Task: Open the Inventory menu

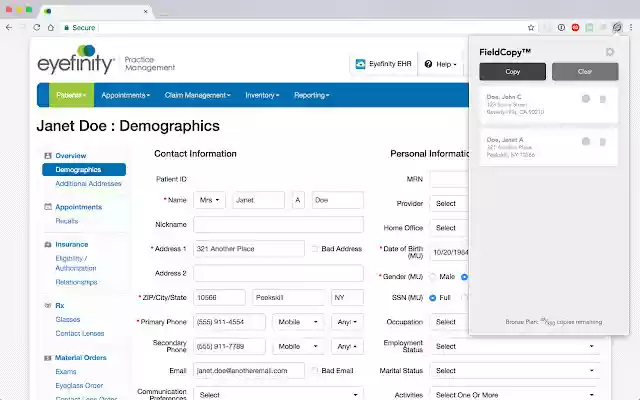Action: pyautogui.click(x=262, y=95)
